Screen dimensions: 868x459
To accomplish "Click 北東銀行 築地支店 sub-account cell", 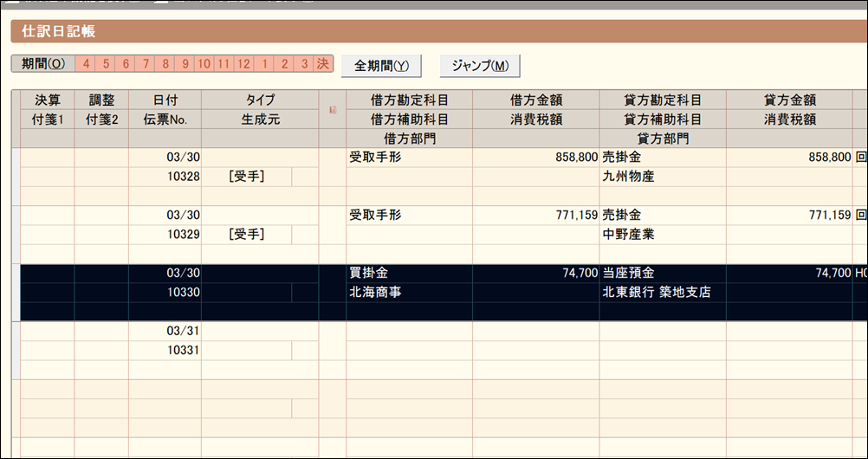I will click(663, 293).
